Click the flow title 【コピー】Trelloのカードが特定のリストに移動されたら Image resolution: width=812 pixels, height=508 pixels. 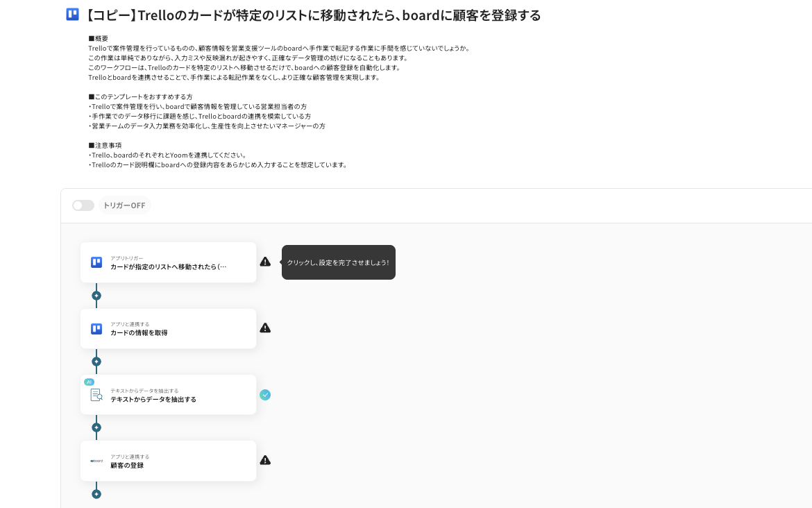pyautogui.click(x=313, y=15)
